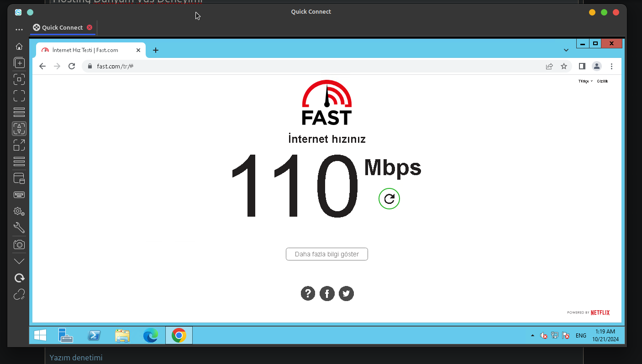This screenshot has width=642, height=364.
Task: Close the Quick Connect session tab
Action: pos(89,27)
